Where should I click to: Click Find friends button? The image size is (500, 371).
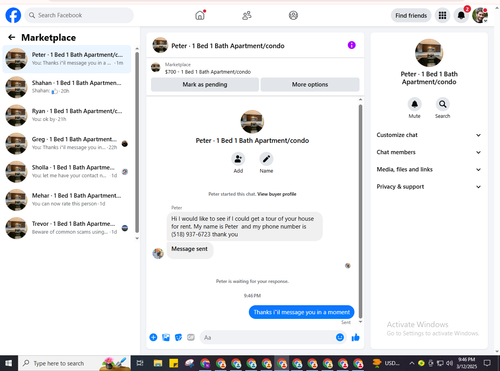[x=411, y=15]
